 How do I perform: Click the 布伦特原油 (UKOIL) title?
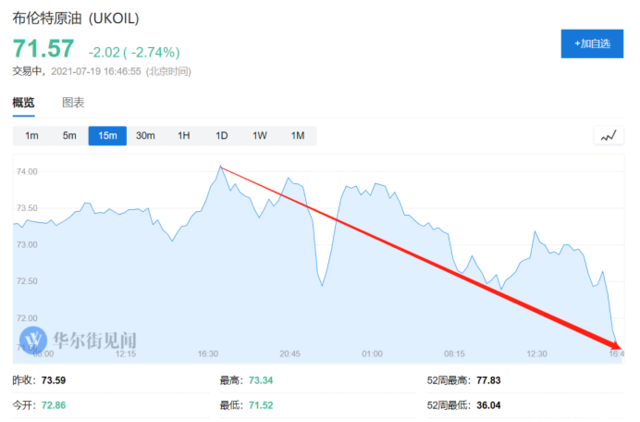[76, 18]
